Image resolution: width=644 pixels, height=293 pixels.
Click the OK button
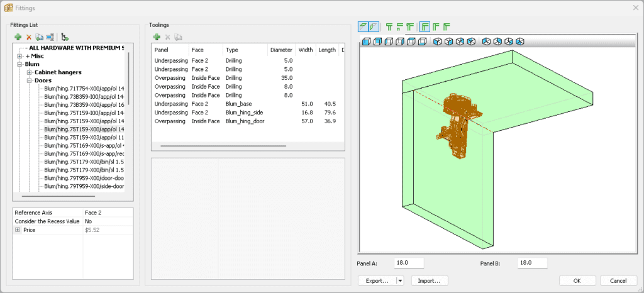point(577,280)
